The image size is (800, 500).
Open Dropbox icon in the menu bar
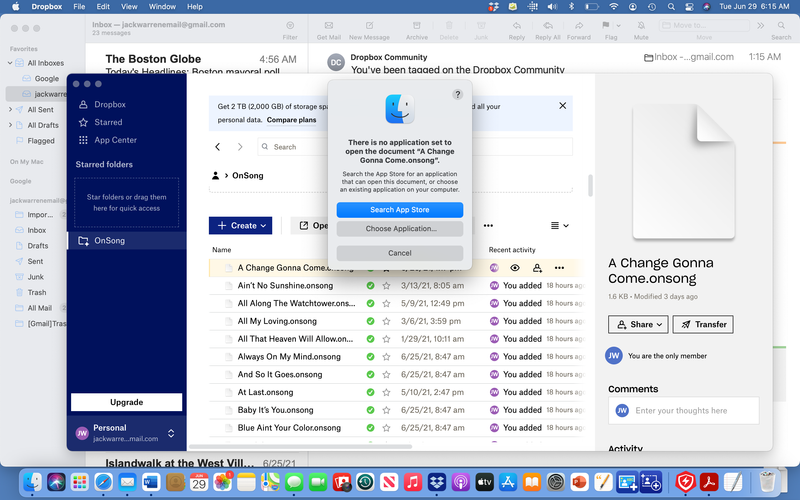(x=493, y=7)
